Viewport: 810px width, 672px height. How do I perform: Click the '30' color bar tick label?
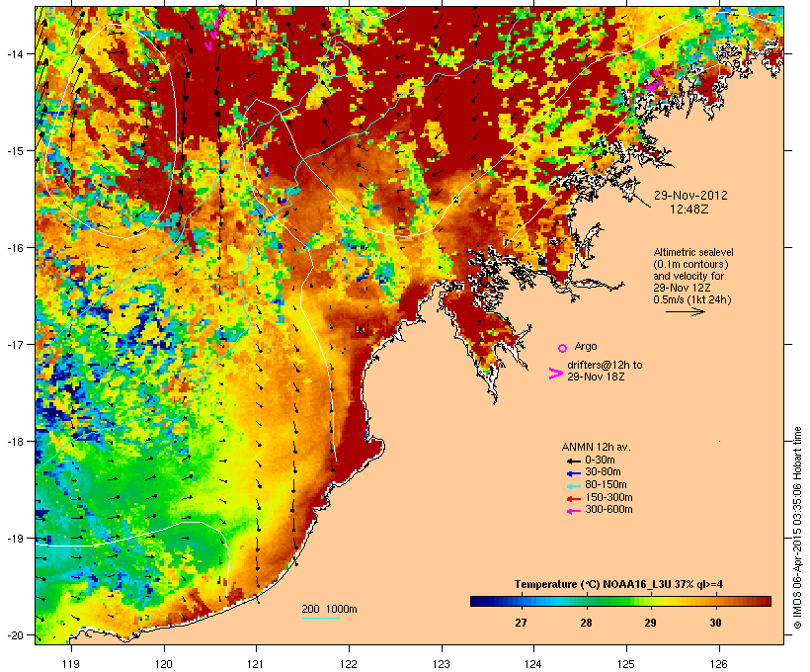point(715,623)
